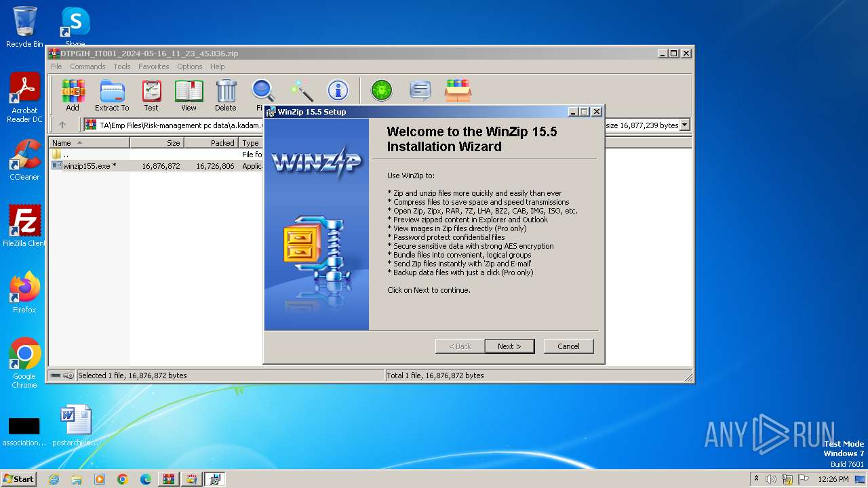Open Chrome from the taskbar
This screenshot has height=488, width=868.
tap(123, 479)
